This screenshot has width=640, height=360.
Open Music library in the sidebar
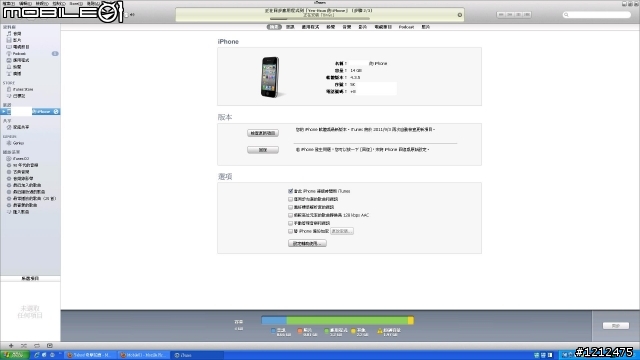tap(17, 34)
